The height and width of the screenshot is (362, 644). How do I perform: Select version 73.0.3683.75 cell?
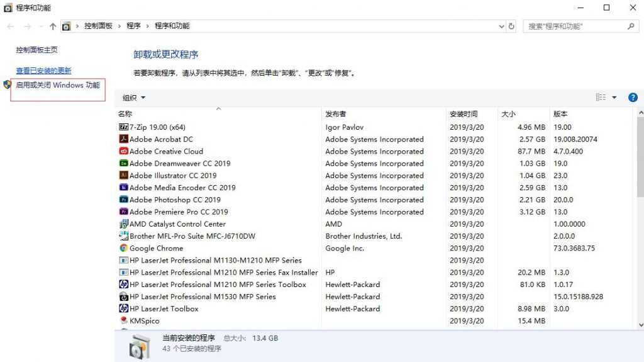(x=574, y=248)
